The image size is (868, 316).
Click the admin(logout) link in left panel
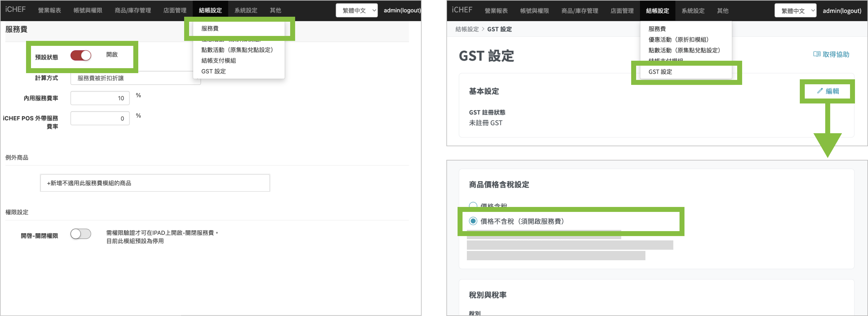(402, 11)
